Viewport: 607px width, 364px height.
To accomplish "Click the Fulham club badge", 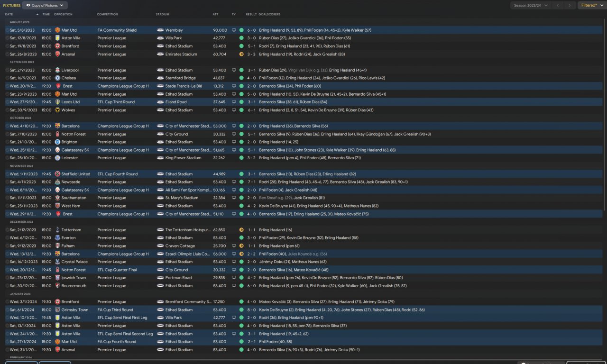I will [57, 246].
